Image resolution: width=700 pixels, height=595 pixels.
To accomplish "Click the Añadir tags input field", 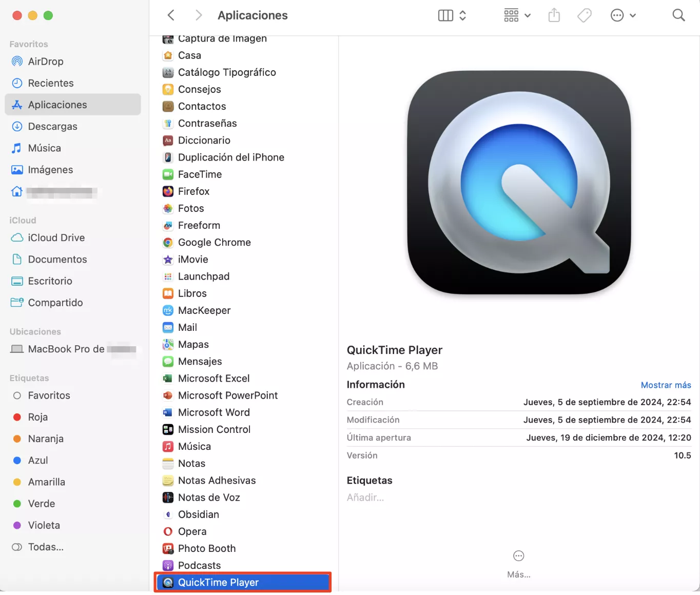I will (x=365, y=498).
